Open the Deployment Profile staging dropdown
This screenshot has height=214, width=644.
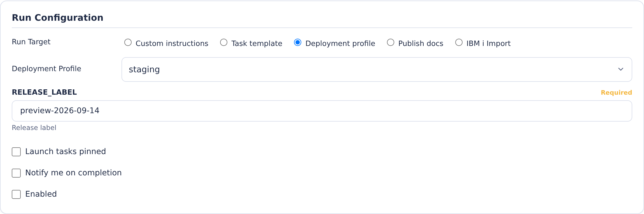pos(377,69)
